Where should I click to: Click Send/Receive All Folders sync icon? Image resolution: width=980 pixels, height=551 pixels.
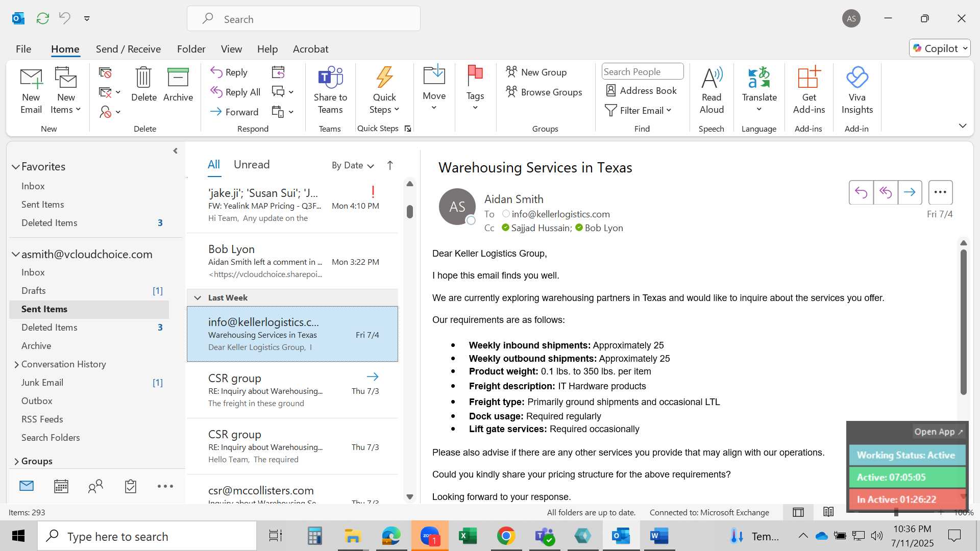43,18
